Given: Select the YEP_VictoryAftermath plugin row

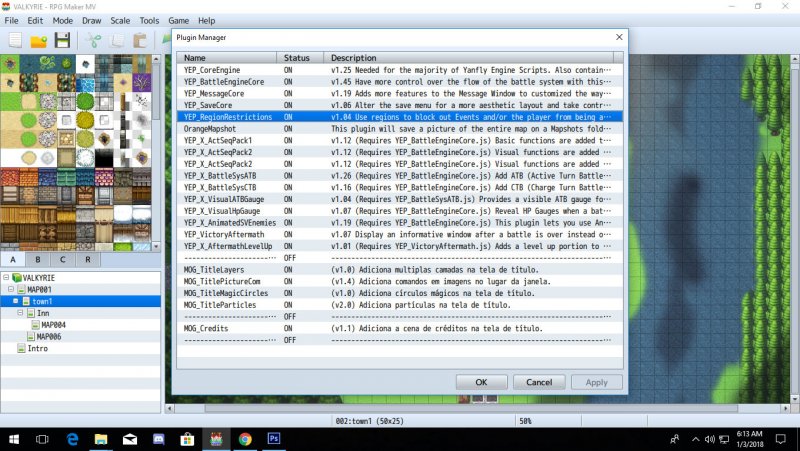Looking at the screenshot, I should click(x=400, y=234).
